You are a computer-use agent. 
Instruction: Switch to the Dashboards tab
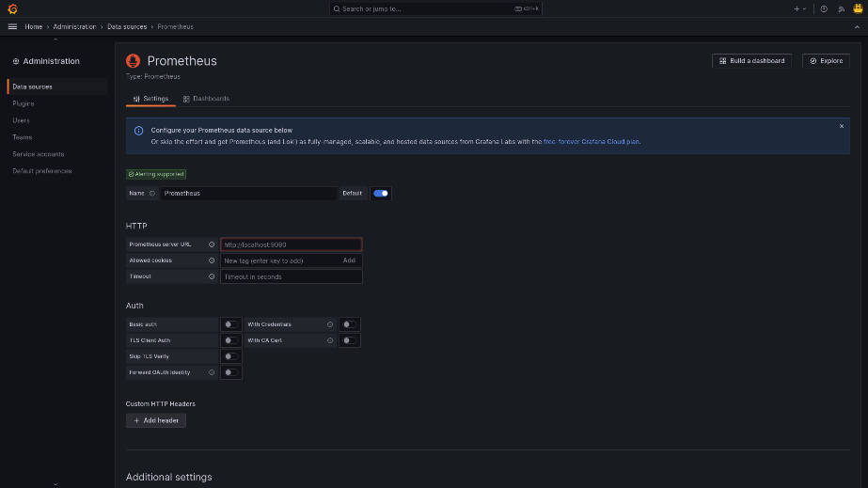click(x=206, y=99)
